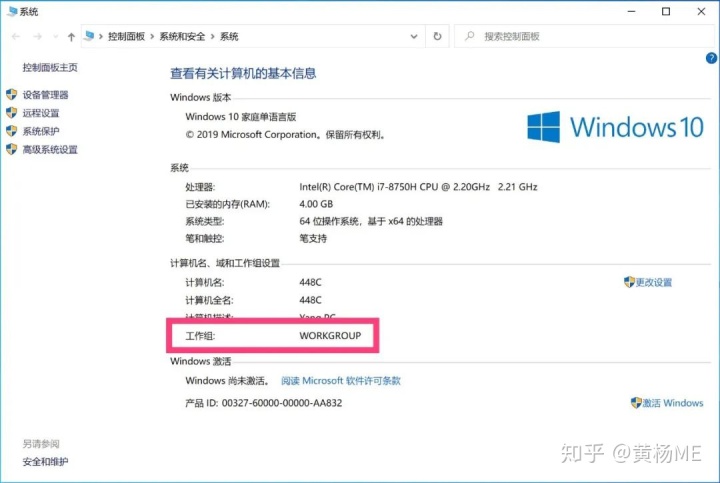Click 更改设置 to change computer name
The width and height of the screenshot is (720, 483).
pyautogui.click(x=653, y=282)
